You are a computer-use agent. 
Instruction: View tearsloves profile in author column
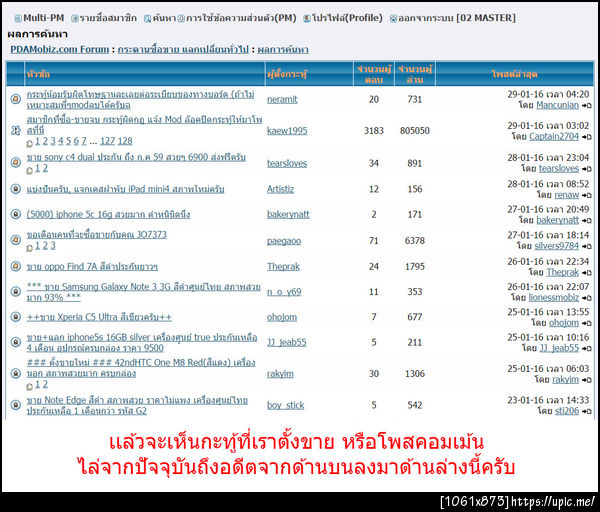coord(287,163)
